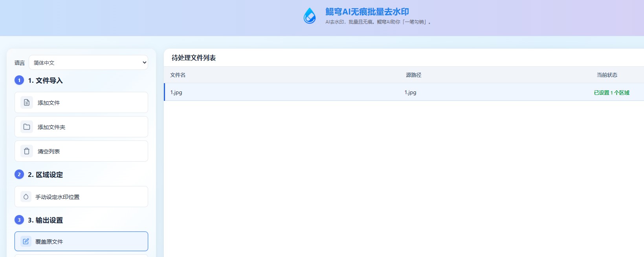This screenshot has width=644, height=257.
Task: Click the 文件名 column header
Action: pyautogui.click(x=178, y=75)
